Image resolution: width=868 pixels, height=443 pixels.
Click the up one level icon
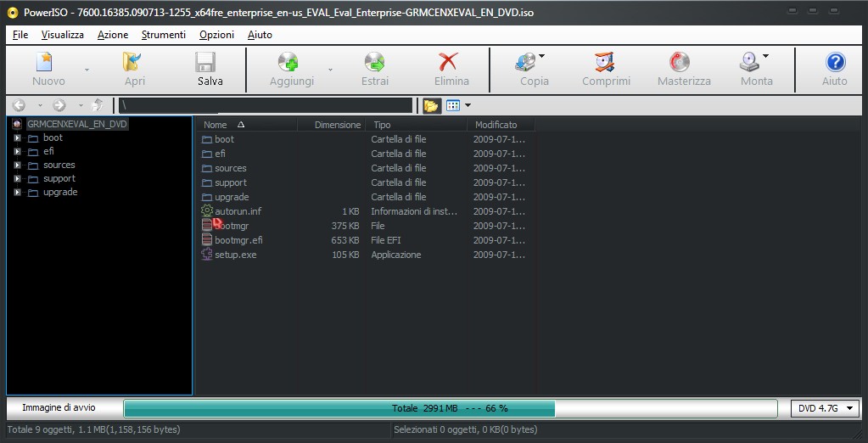(98, 105)
